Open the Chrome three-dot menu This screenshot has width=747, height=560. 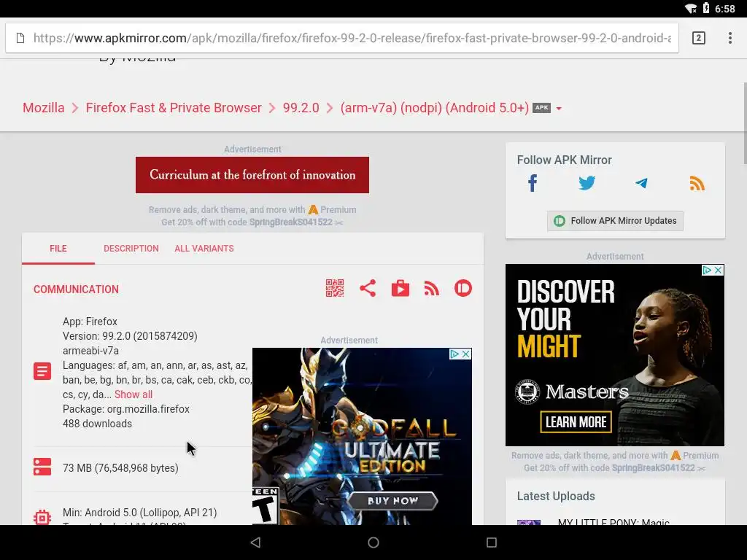pyautogui.click(x=729, y=38)
